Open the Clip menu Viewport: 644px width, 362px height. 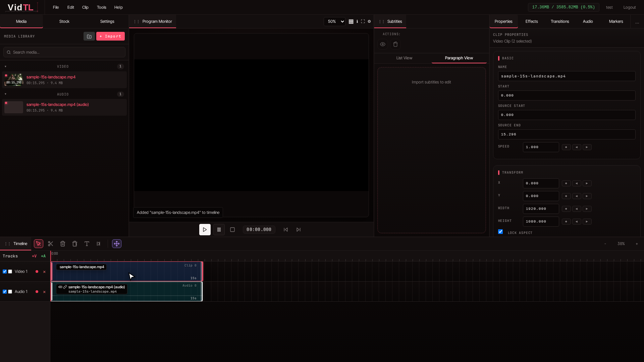point(86,7)
